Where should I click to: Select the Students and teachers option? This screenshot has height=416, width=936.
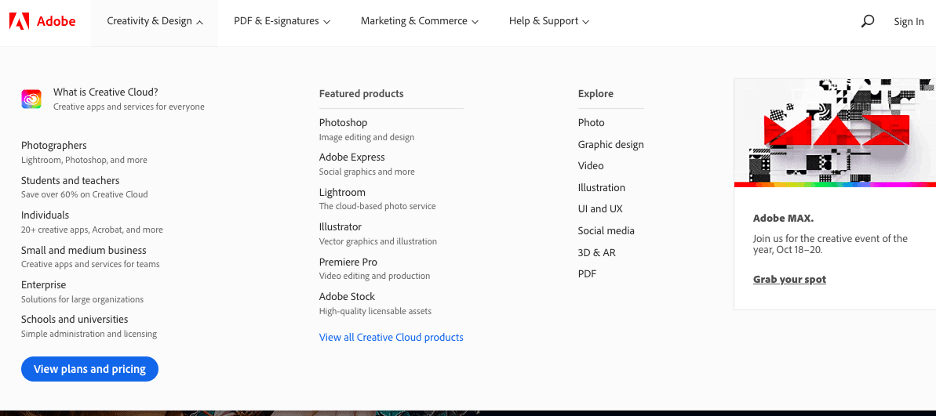tap(70, 180)
